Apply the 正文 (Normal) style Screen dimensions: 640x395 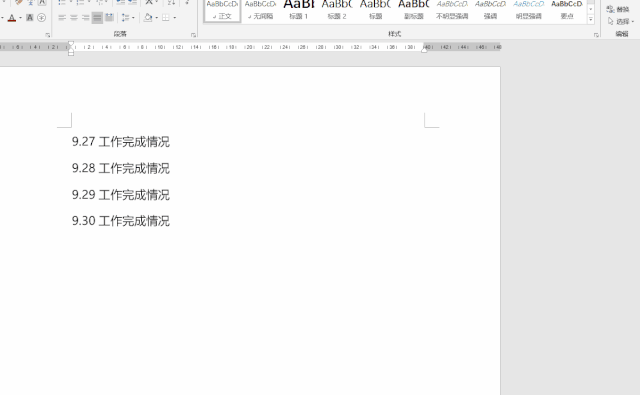(222, 11)
